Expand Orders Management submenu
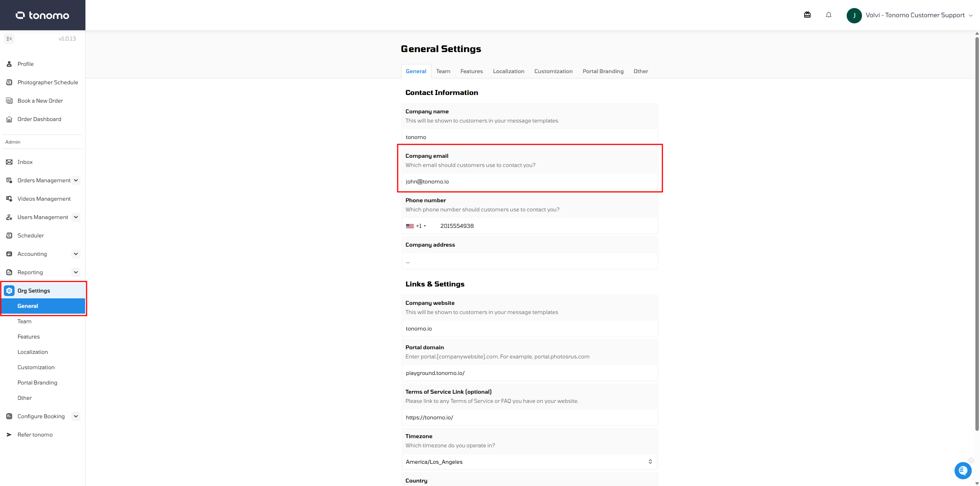The height and width of the screenshot is (486, 980). click(76, 180)
